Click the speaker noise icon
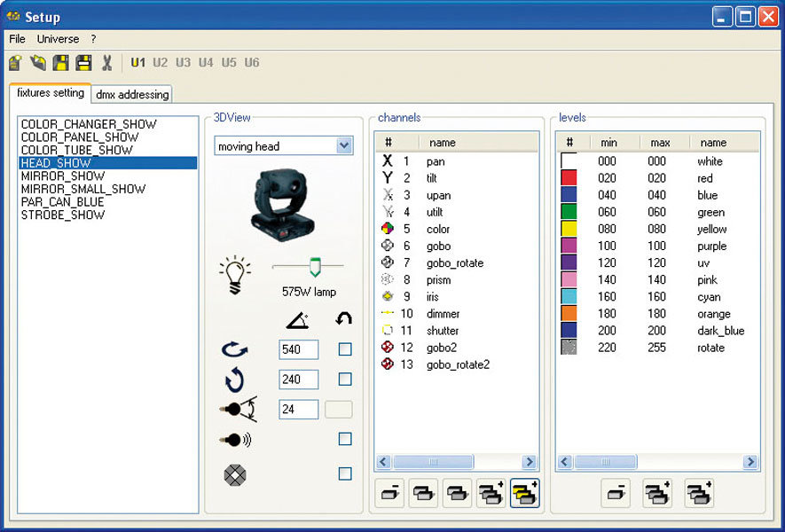The image size is (785, 532). pos(235,440)
